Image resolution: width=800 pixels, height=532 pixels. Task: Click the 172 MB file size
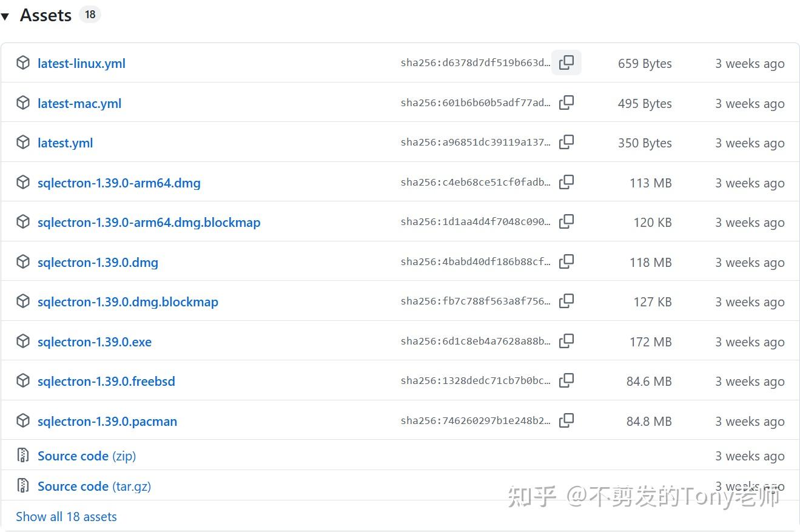(651, 342)
